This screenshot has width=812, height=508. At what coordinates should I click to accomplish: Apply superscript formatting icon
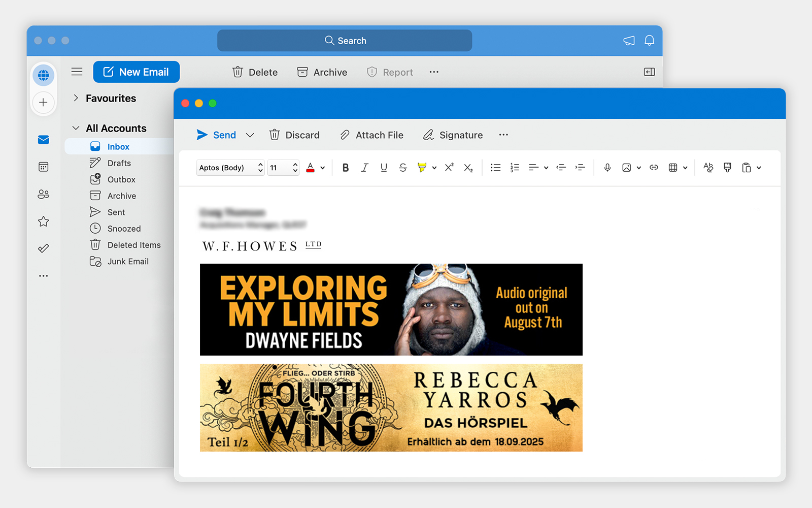click(449, 167)
